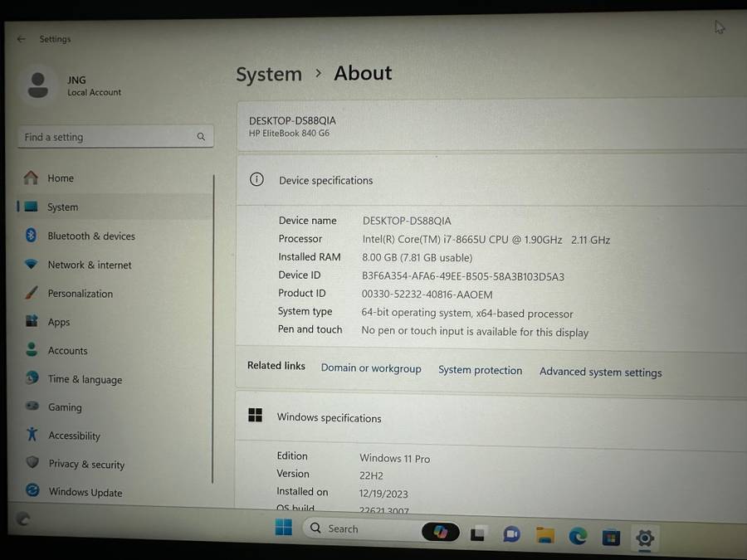Open the System protection link
Image resolution: width=747 pixels, height=560 pixels.
point(480,370)
